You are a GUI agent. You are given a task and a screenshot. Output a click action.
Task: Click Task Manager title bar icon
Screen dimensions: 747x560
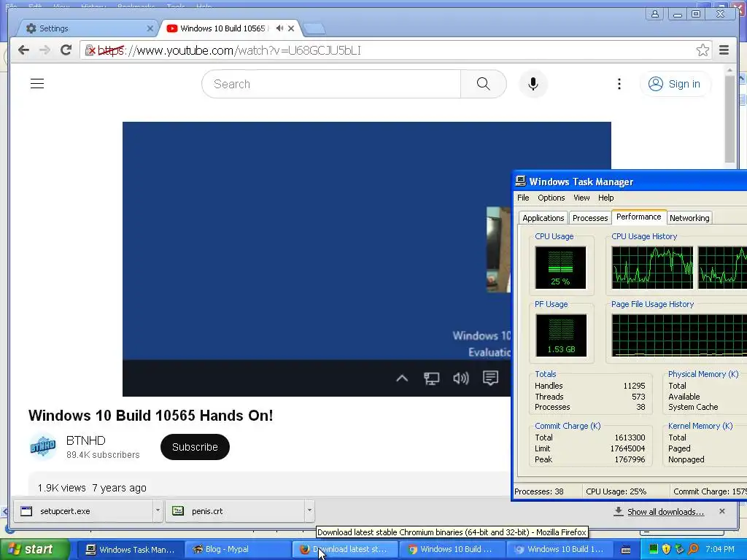click(x=521, y=181)
